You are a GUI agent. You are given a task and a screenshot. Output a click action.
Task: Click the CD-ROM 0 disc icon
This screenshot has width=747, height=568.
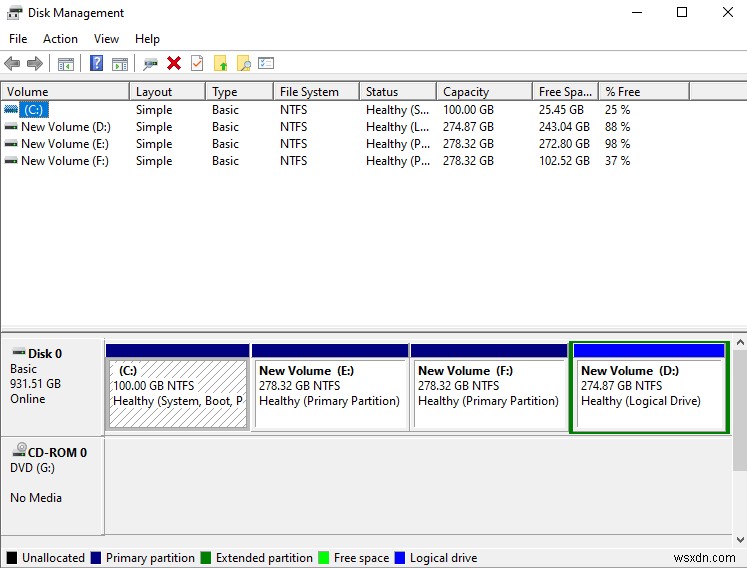point(20,449)
